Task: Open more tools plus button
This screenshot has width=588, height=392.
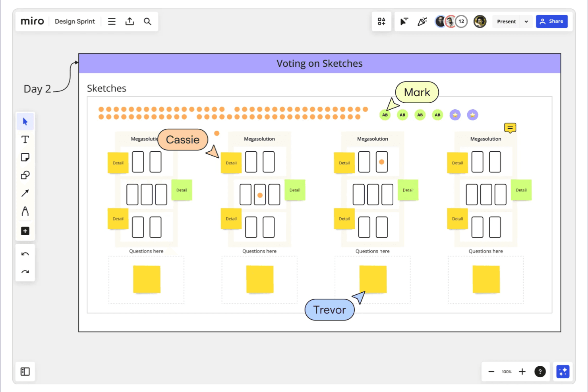Action: [x=25, y=231]
